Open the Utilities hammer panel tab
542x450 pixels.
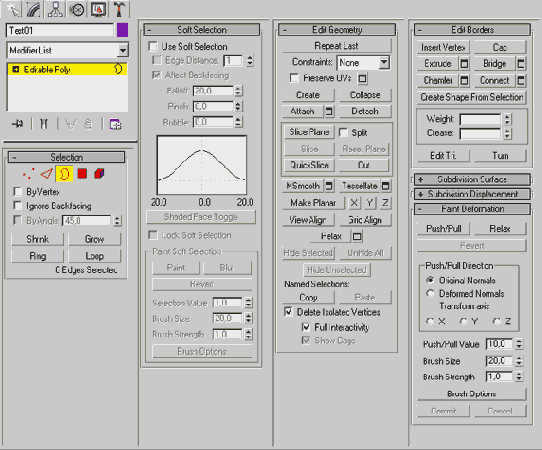click(119, 9)
